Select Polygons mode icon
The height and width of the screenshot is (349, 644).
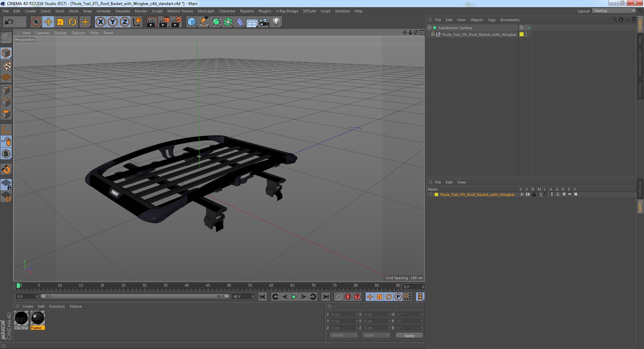click(x=6, y=114)
